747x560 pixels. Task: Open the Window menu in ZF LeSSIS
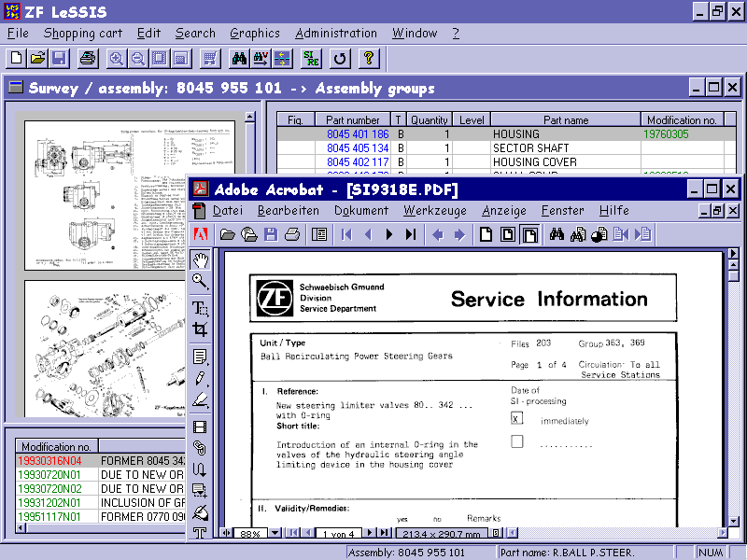pyautogui.click(x=415, y=34)
